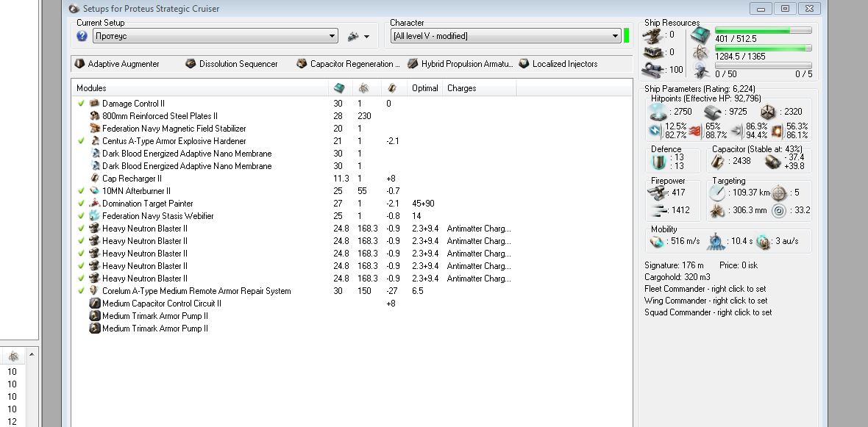This screenshot has height=427, width=868.
Task: Click the Federation Navy Stasis Webifier icon
Action: coord(94,216)
